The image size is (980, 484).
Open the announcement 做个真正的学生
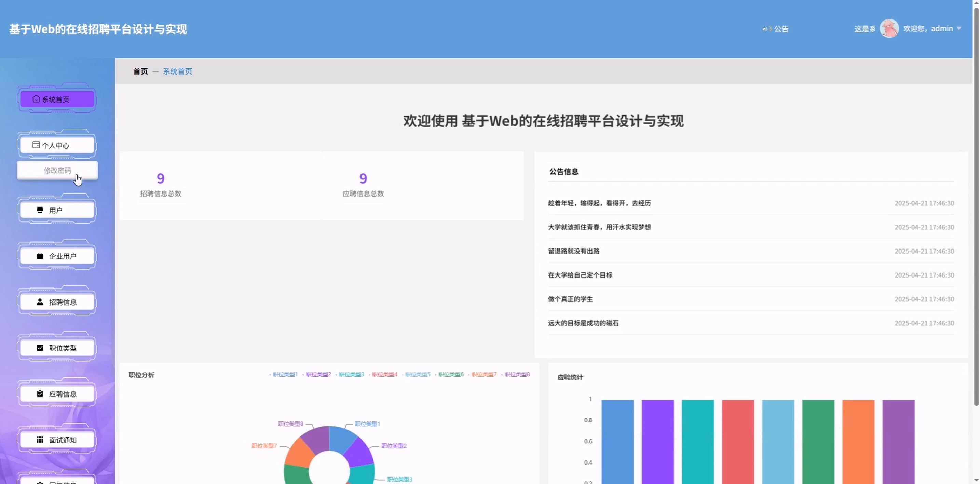point(570,299)
